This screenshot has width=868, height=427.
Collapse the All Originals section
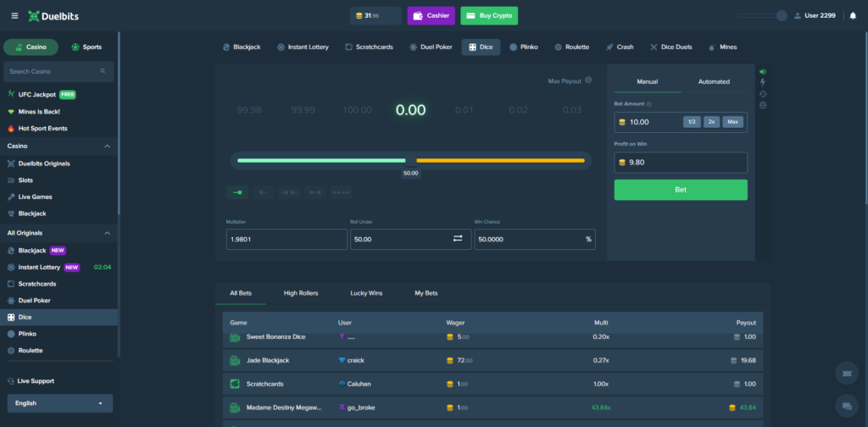(x=108, y=233)
